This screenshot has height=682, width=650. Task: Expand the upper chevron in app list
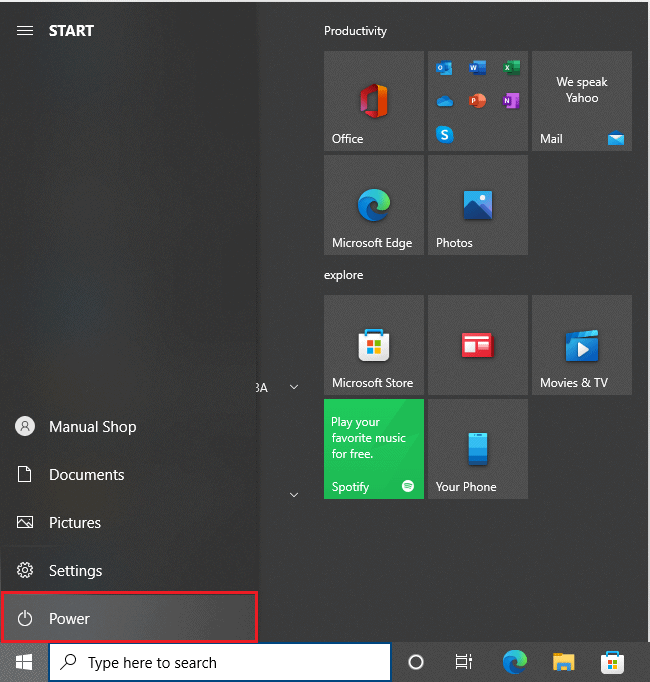[294, 387]
